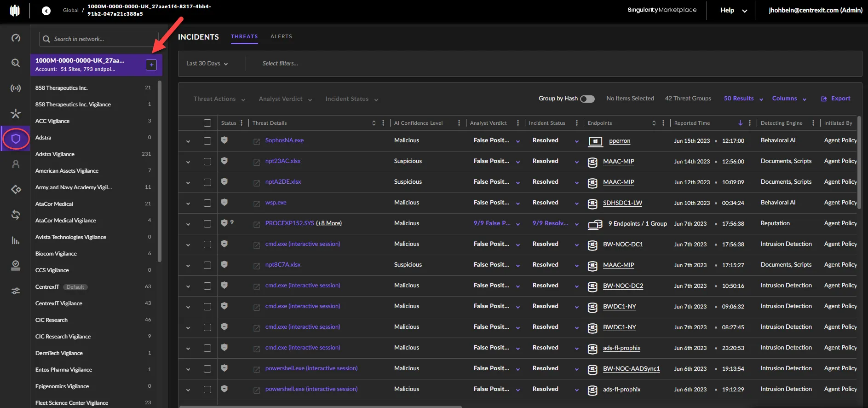Click the Export icon button
The height and width of the screenshot is (408, 868).
pyautogui.click(x=824, y=99)
